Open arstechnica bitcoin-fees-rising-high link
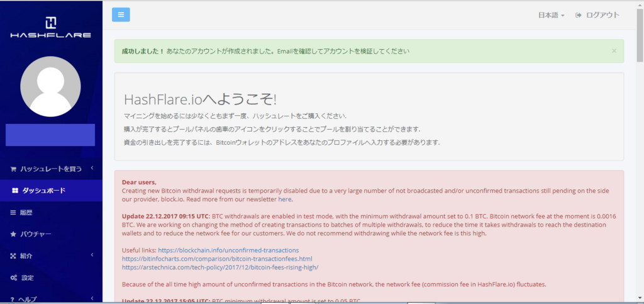The height and width of the screenshot is (304, 644). (220, 267)
